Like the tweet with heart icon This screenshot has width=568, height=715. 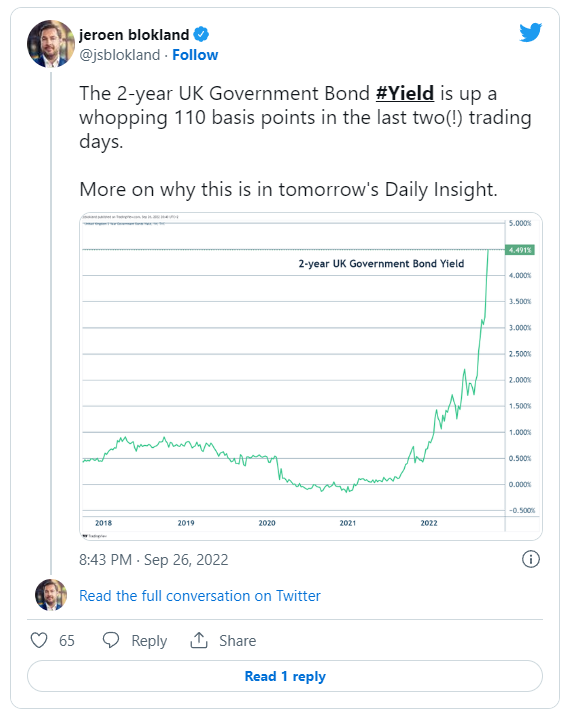pyautogui.click(x=39, y=640)
